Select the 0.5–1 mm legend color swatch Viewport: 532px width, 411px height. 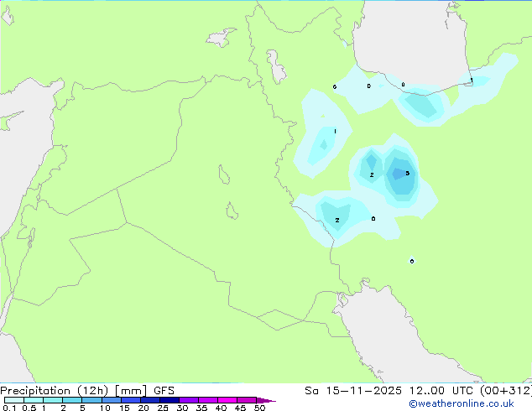34,400
